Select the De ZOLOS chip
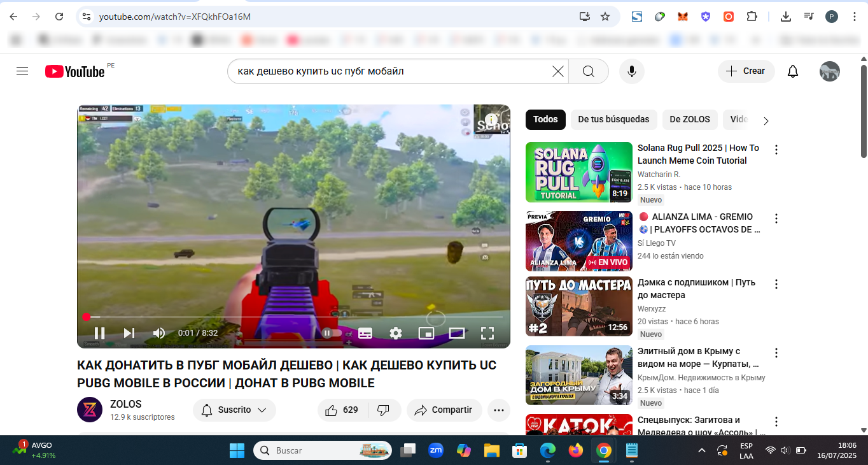The height and width of the screenshot is (465, 868). click(x=690, y=119)
